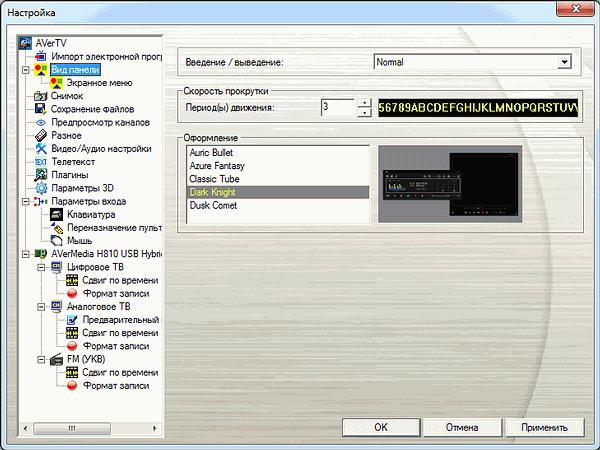This screenshot has height=450, width=600.
Task: Click the red Формат записи icon under Цифровое ТВ
Action: point(72,293)
